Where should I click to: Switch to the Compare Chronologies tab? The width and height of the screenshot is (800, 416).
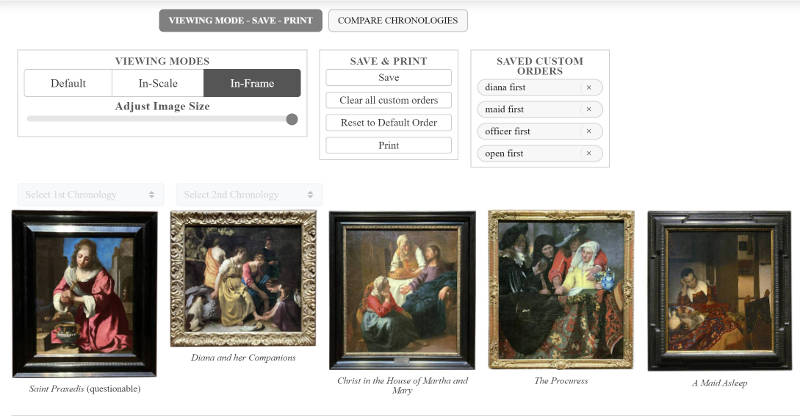coord(397,20)
